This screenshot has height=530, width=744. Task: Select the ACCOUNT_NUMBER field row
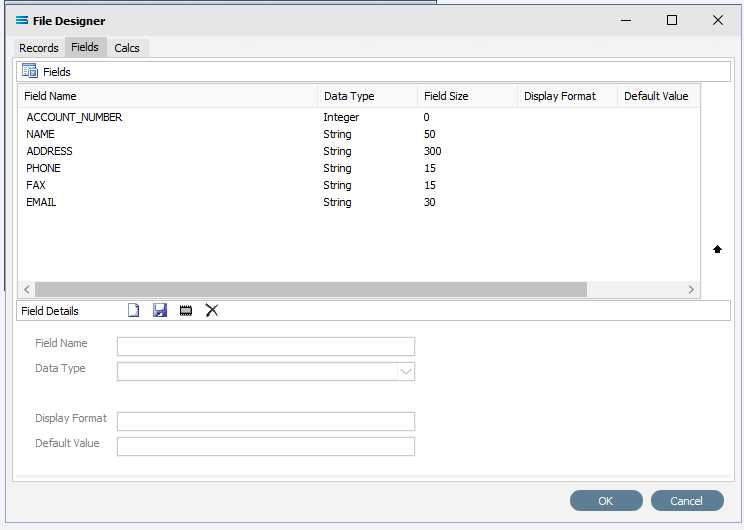point(359,117)
